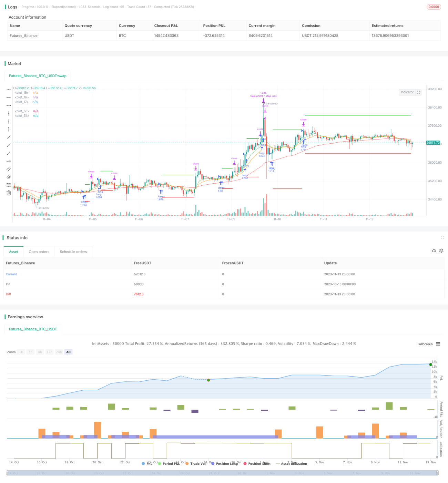The image size is (448, 483).
Task: Click the right handle of the range navigator
Action: (x=438, y=473)
